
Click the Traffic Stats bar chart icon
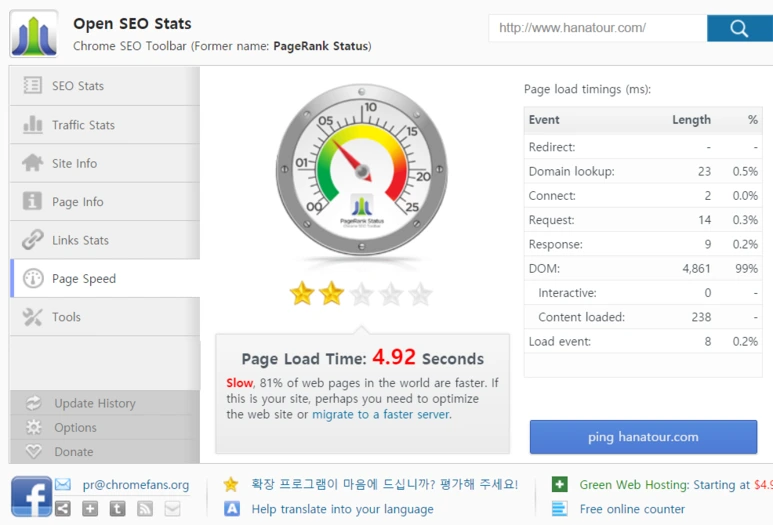[x=33, y=124]
